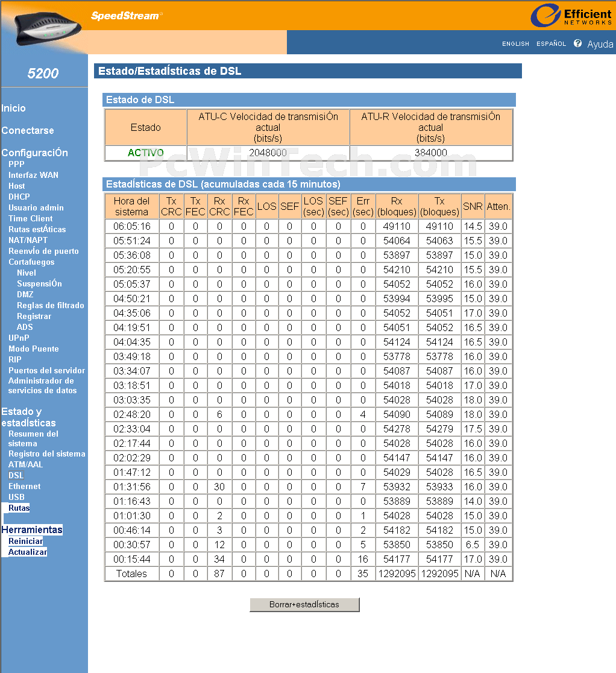Open Host settings
The width and height of the screenshot is (616, 673).
pos(17,186)
